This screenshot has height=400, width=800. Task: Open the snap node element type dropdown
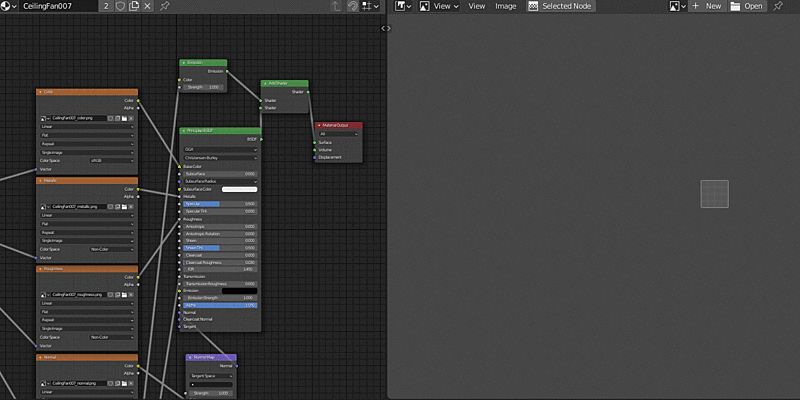[x=370, y=6]
